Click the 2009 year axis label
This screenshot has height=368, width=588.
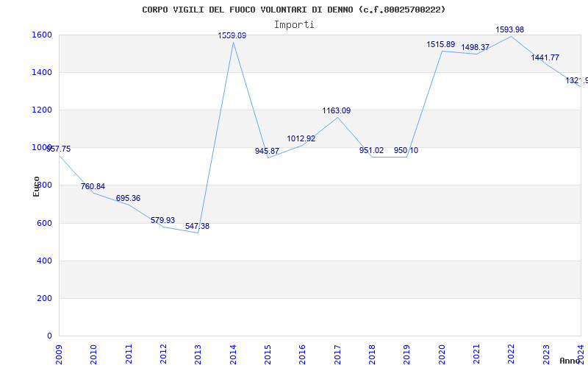pos(60,353)
